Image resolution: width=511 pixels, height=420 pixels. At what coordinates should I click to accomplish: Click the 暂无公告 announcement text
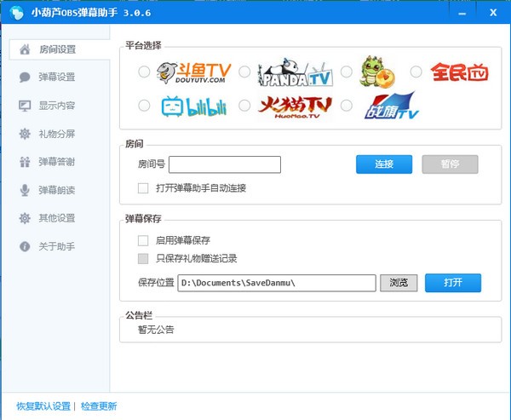156,330
